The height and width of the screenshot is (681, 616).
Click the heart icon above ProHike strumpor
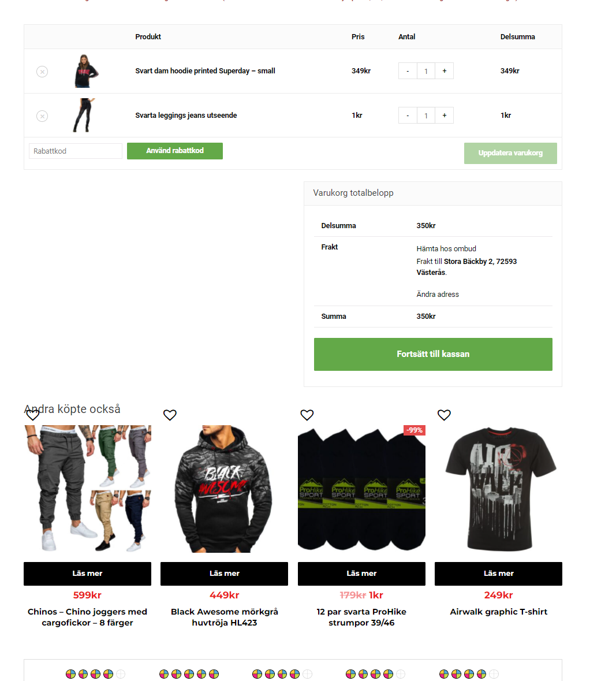tap(307, 415)
